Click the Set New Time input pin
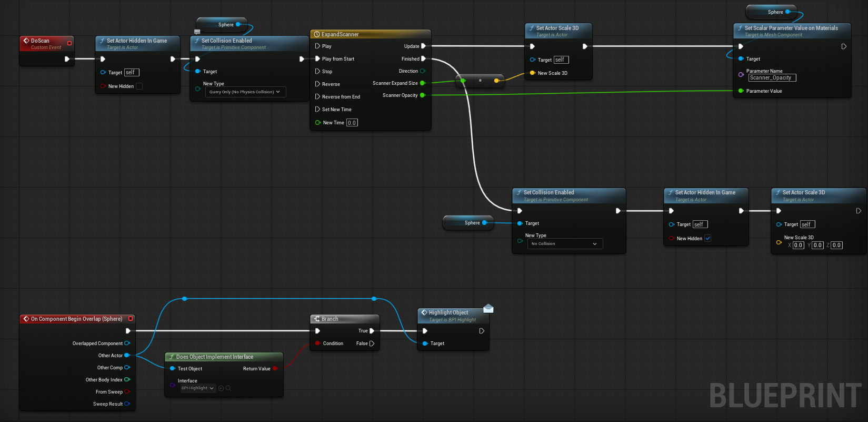This screenshot has height=422, width=868. 317,109
